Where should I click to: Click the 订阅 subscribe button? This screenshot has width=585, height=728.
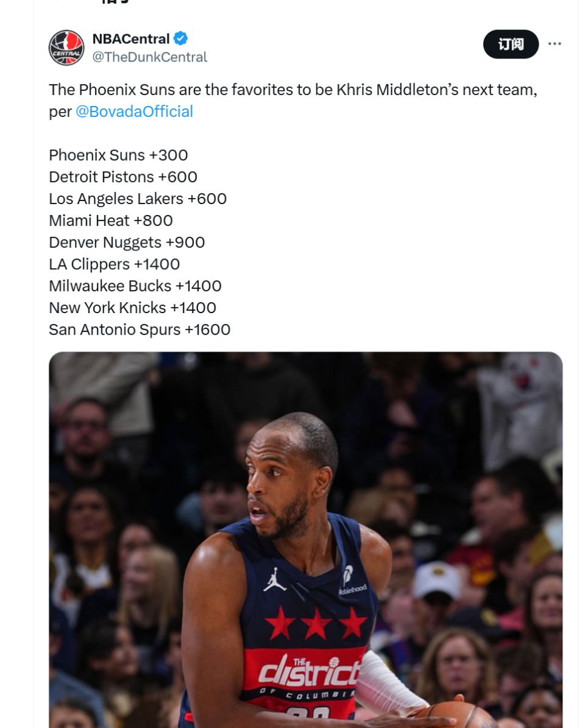coord(511,44)
